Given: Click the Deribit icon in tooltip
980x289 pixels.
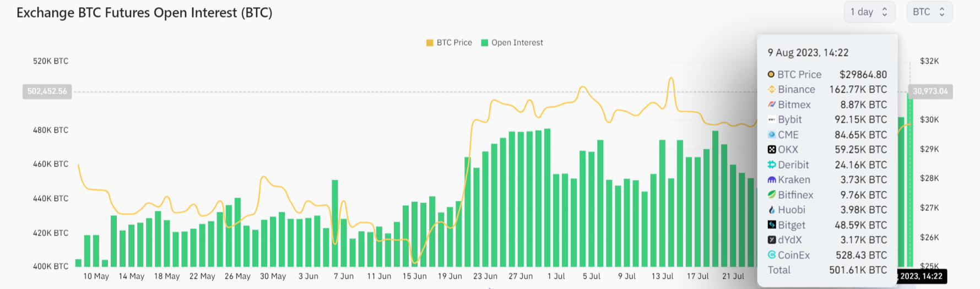Looking at the screenshot, I should pos(772,165).
